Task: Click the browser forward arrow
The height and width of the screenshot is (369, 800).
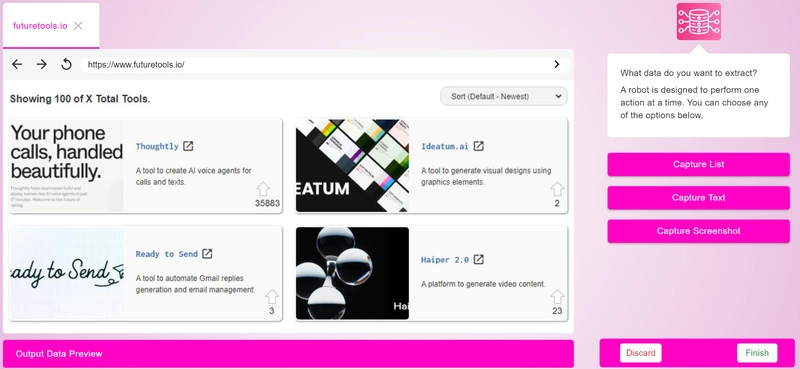Action: 41,64
